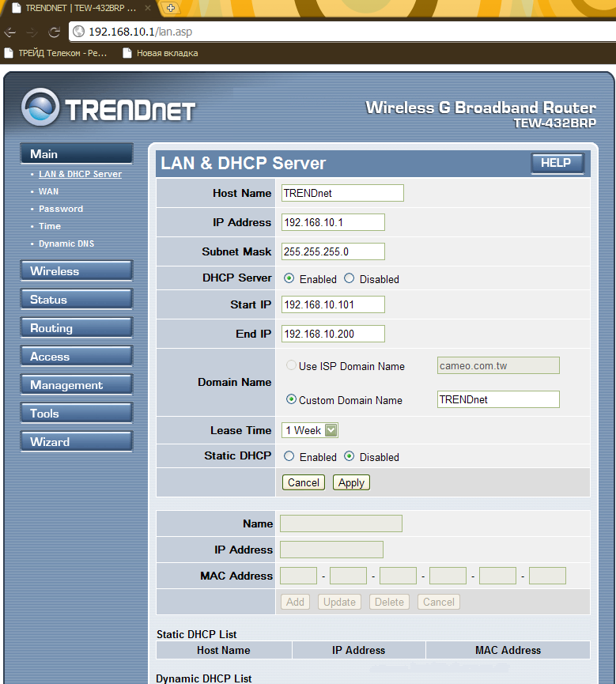Open the LAN & DHCP Server link
This screenshot has width=616, height=684.
click(81, 174)
